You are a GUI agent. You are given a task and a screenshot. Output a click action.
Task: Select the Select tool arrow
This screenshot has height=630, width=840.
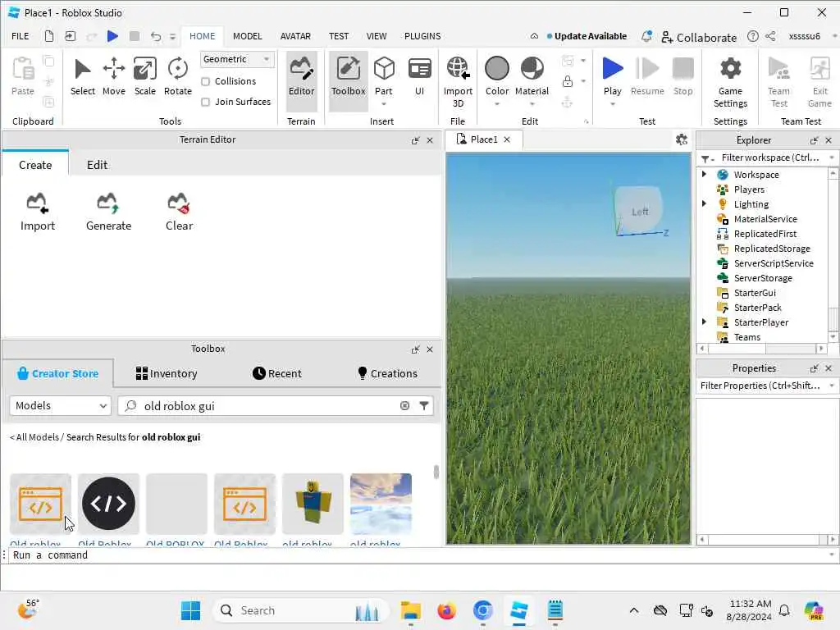[x=83, y=76]
